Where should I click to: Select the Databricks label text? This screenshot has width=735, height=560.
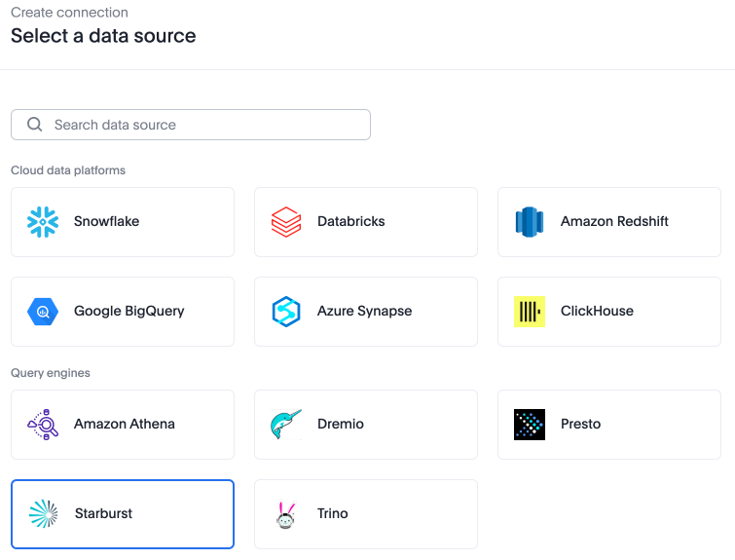(350, 221)
